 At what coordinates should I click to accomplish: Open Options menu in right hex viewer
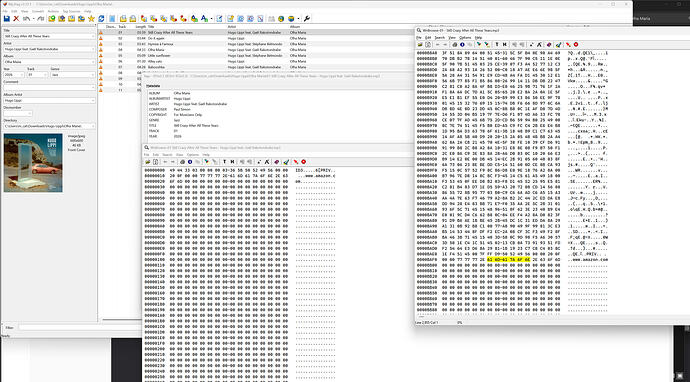(x=465, y=38)
